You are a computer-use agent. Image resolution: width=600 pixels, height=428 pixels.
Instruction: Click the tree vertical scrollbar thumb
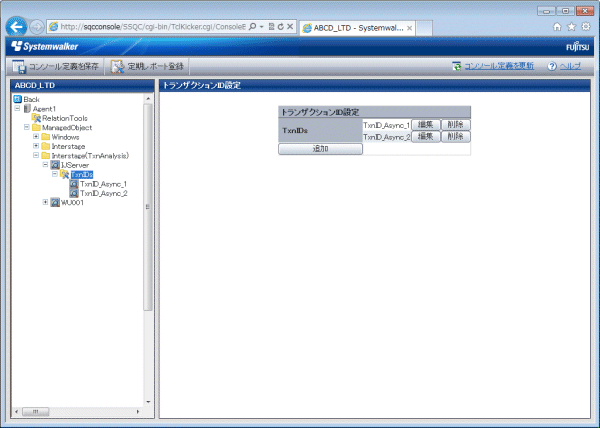(x=148, y=207)
